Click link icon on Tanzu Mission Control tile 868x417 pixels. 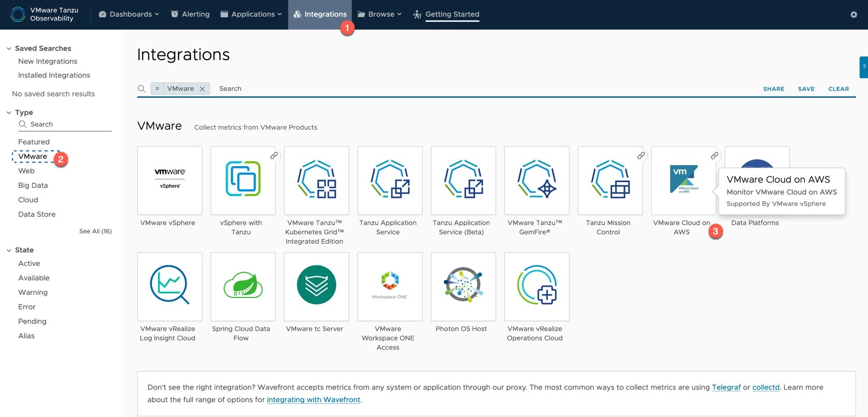641,155
